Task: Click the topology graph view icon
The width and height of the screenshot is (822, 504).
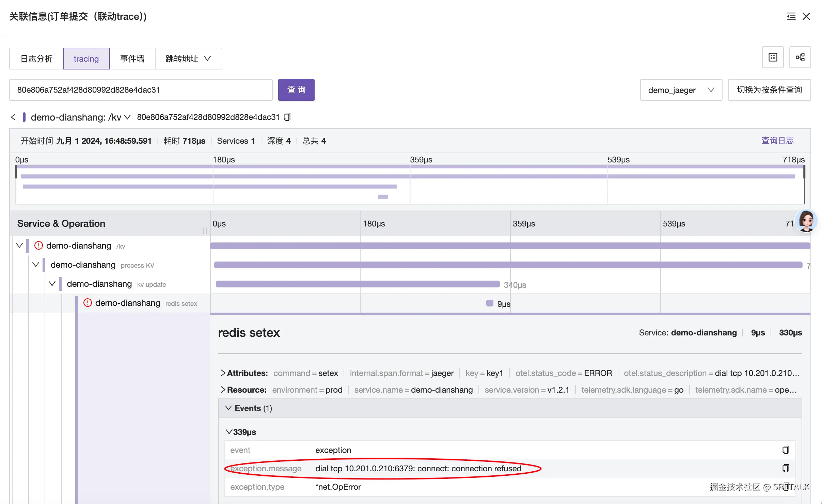Action: [800, 57]
